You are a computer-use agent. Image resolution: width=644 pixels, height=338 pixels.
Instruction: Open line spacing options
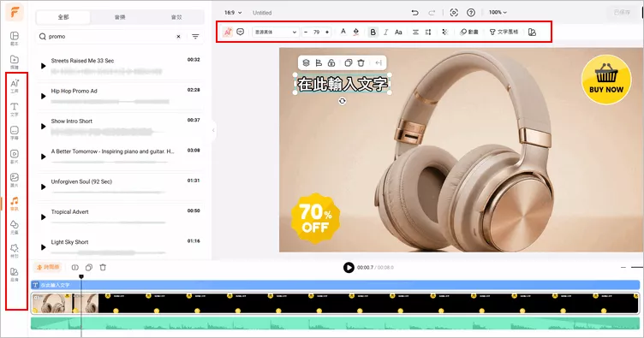428,32
